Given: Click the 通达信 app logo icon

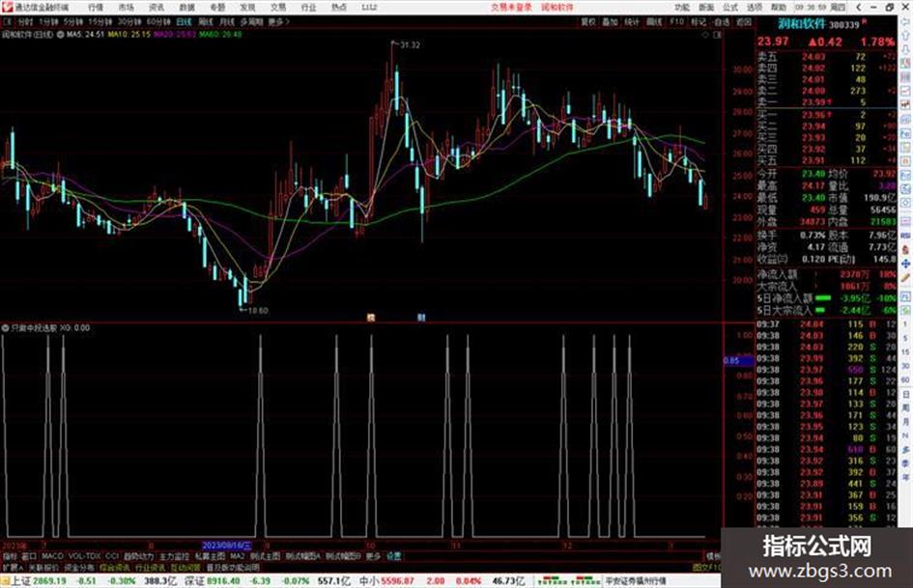Looking at the screenshot, I should pyautogui.click(x=7, y=7).
